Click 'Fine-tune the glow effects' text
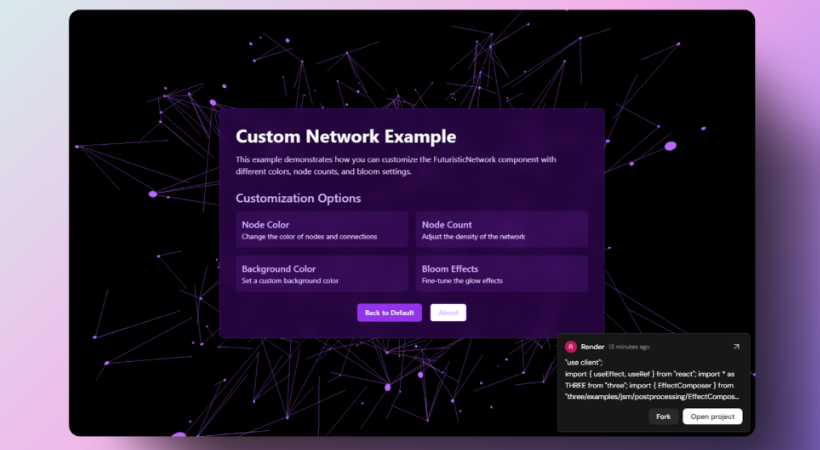 (462, 281)
